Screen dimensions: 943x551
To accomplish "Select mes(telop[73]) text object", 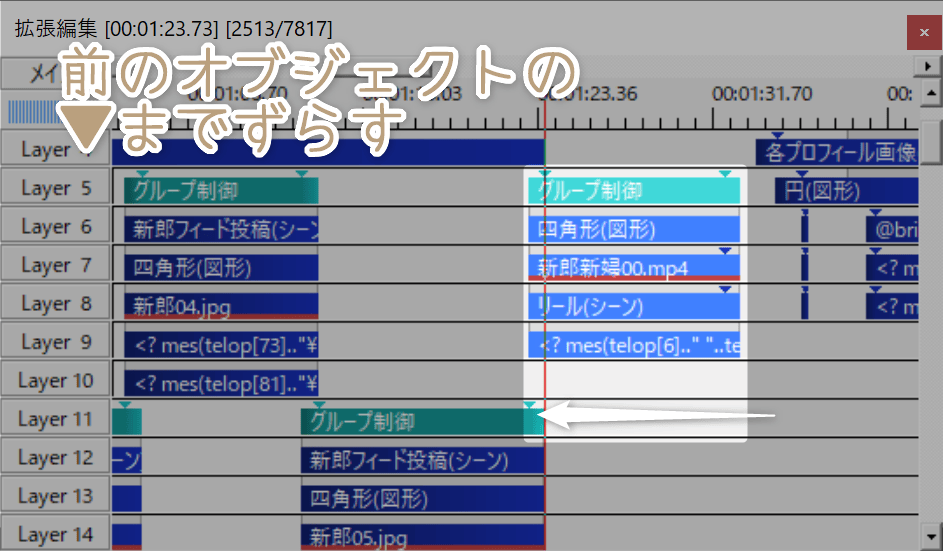I will pos(221,345).
